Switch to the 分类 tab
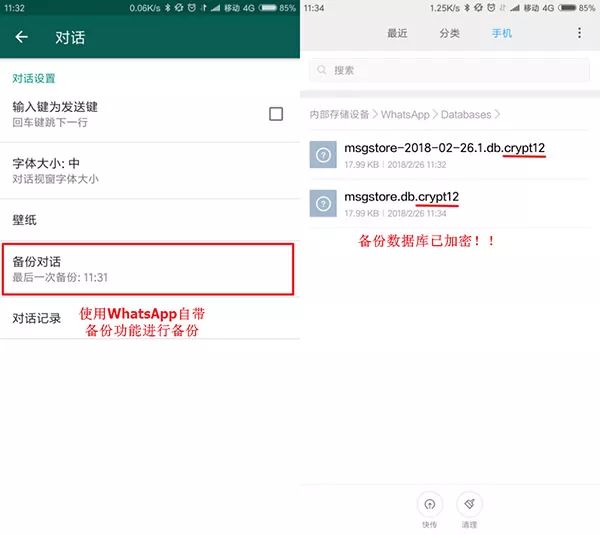This screenshot has height=535, width=600. click(449, 33)
